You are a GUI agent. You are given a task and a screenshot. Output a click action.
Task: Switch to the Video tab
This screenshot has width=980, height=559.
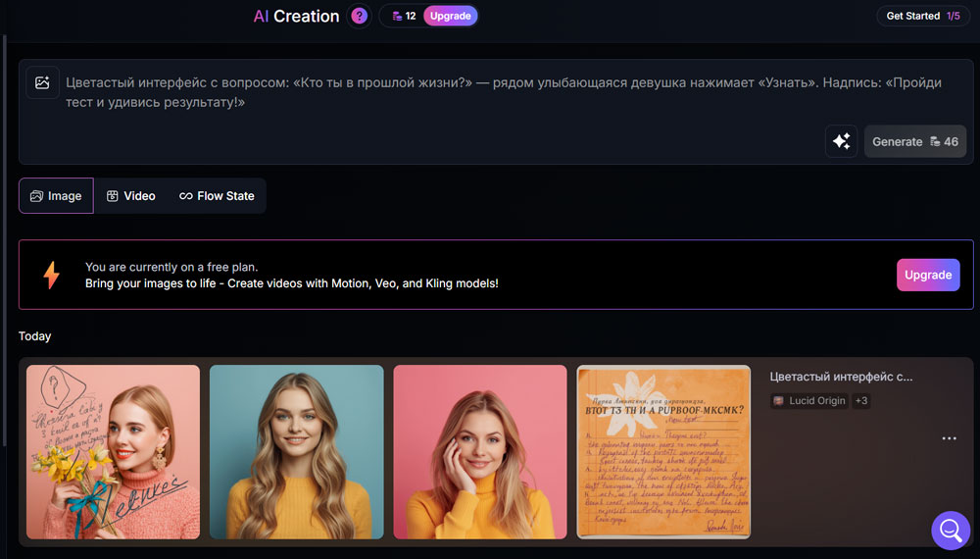tap(131, 196)
